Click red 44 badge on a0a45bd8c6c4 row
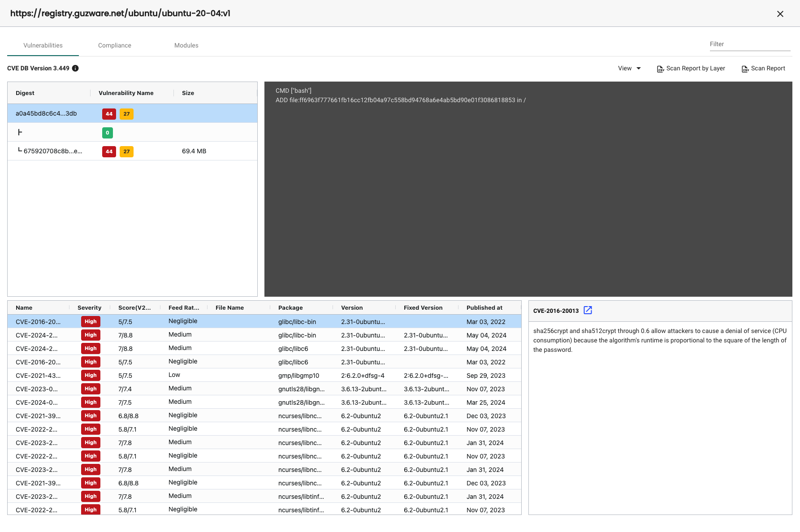 pyautogui.click(x=109, y=114)
